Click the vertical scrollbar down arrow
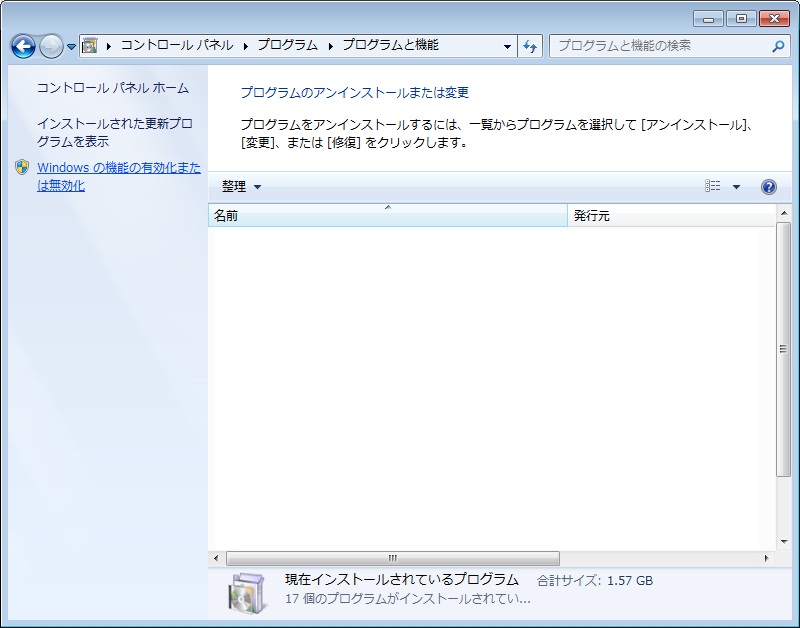 [x=784, y=542]
